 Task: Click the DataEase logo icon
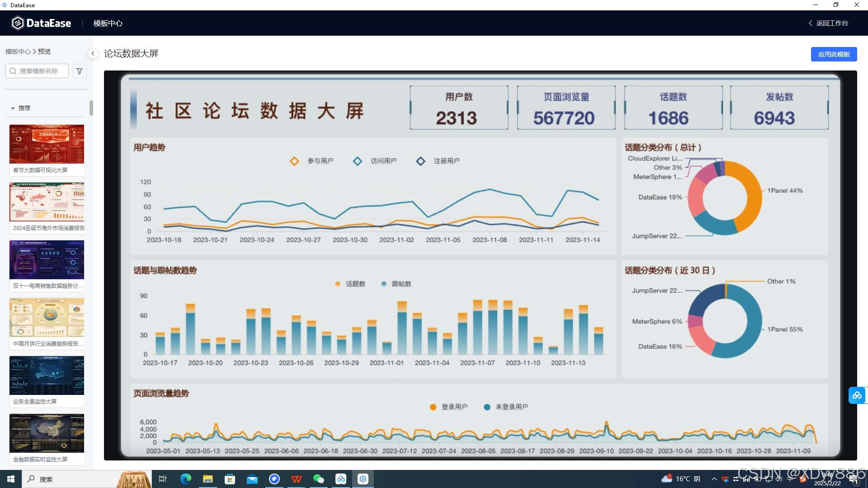click(x=18, y=23)
